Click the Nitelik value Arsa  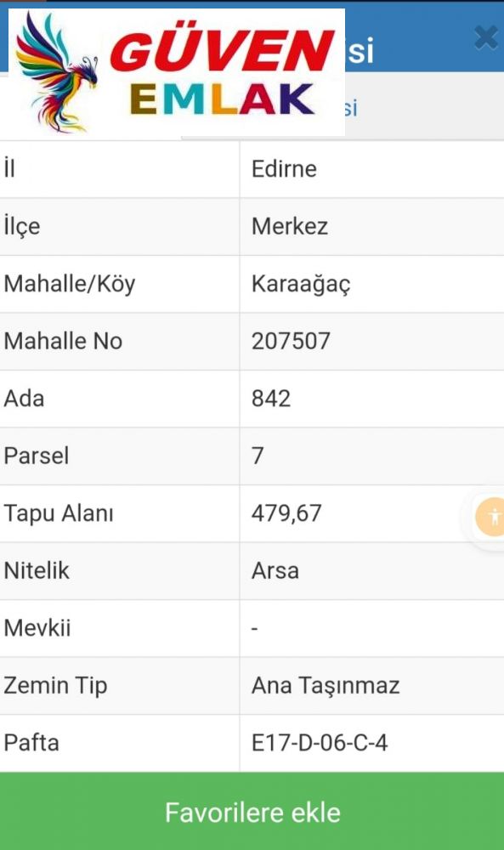pyautogui.click(x=275, y=570)
